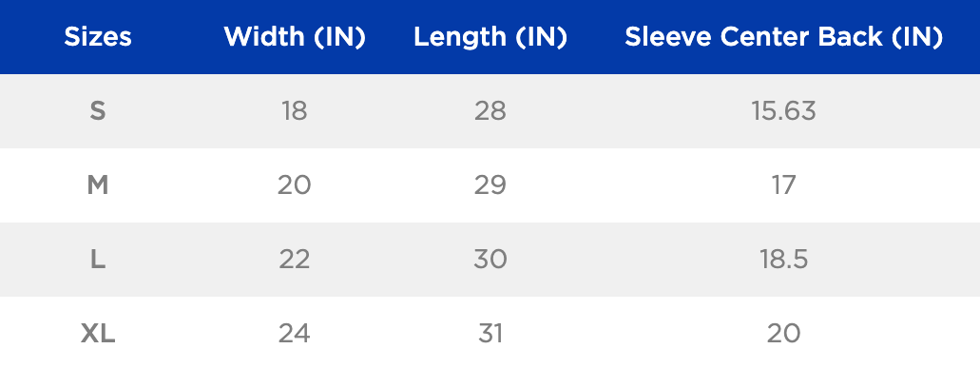Click sleeve value 18.5 in L row
Viewport: 980px width, 368px height.
tap(784, 260)
